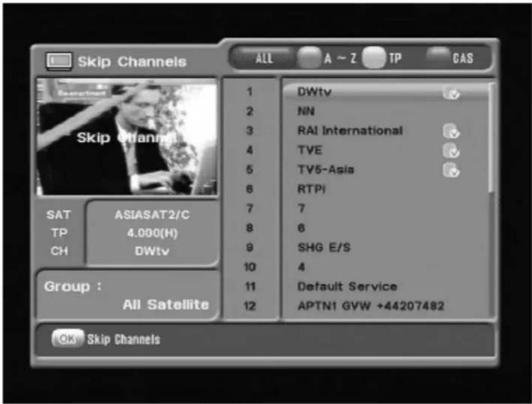Select the ALL filter tab
The width and height of the screenshot is (532, 404).
264,58
